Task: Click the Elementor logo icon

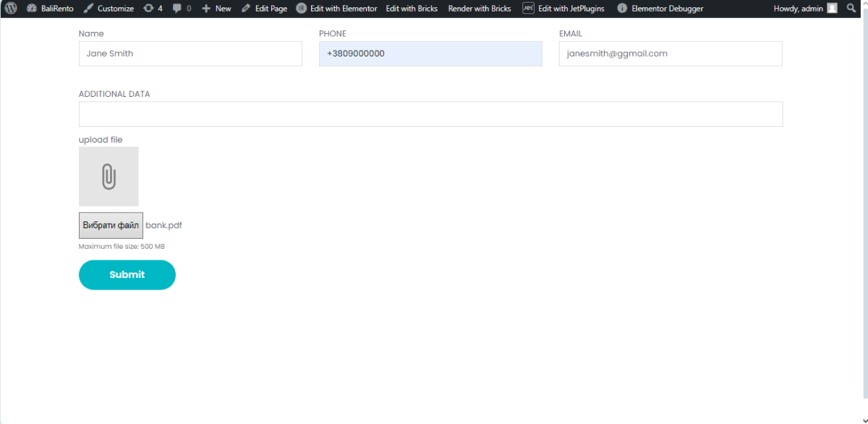Action: point(302,9)
